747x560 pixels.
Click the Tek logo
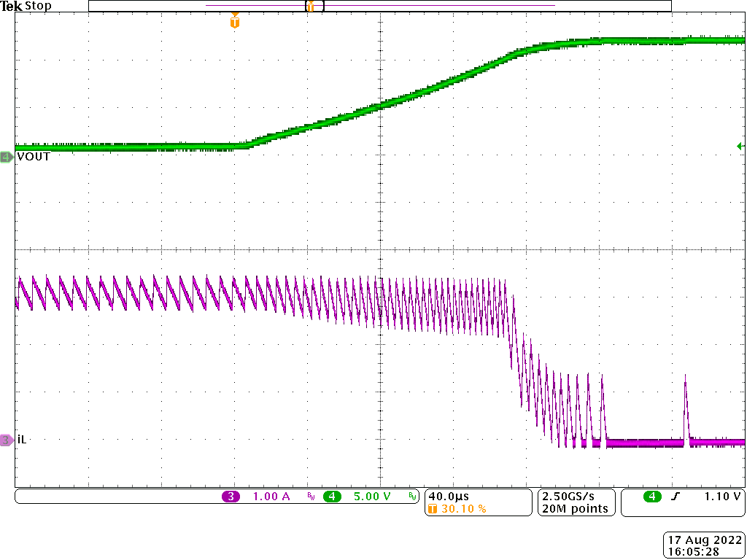pyautogui.click(x=12, y=5)
